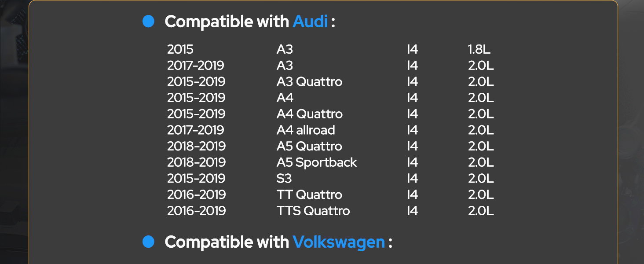The width and height of the screenshot is (644, 264).
Task: Click the A4 Quattro model entry
Action: [309, 114]
